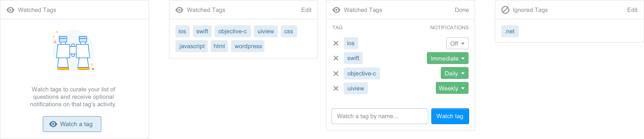Open the Weekly notifications dropdown for uiview
This screenshot has width=644, height=139.
pos(452,88)
